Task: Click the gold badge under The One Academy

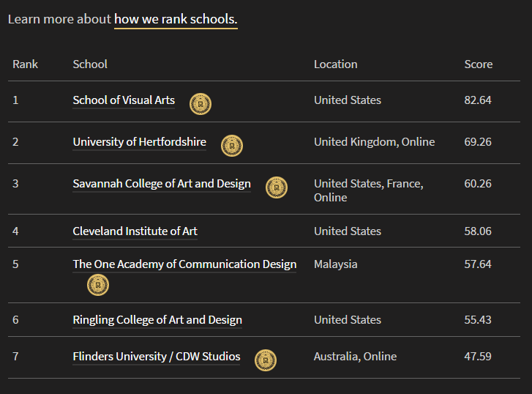Action: (x=98, y=285)
